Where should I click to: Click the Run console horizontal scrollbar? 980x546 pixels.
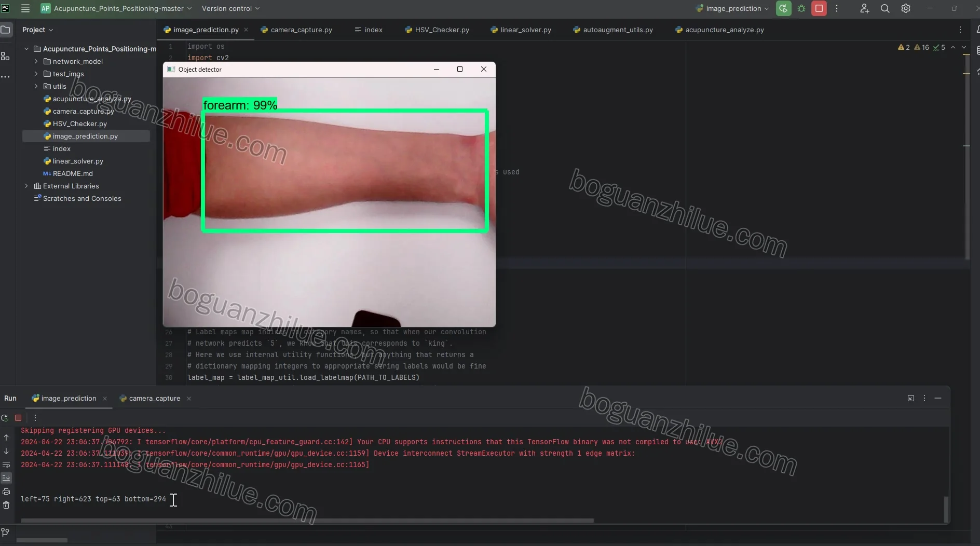click(x=307, y=520)
